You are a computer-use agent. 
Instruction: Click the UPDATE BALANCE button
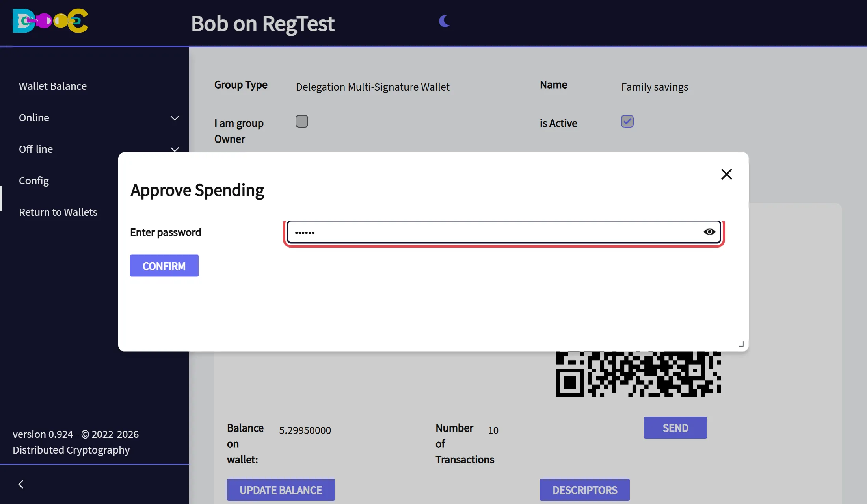[281, 490]
